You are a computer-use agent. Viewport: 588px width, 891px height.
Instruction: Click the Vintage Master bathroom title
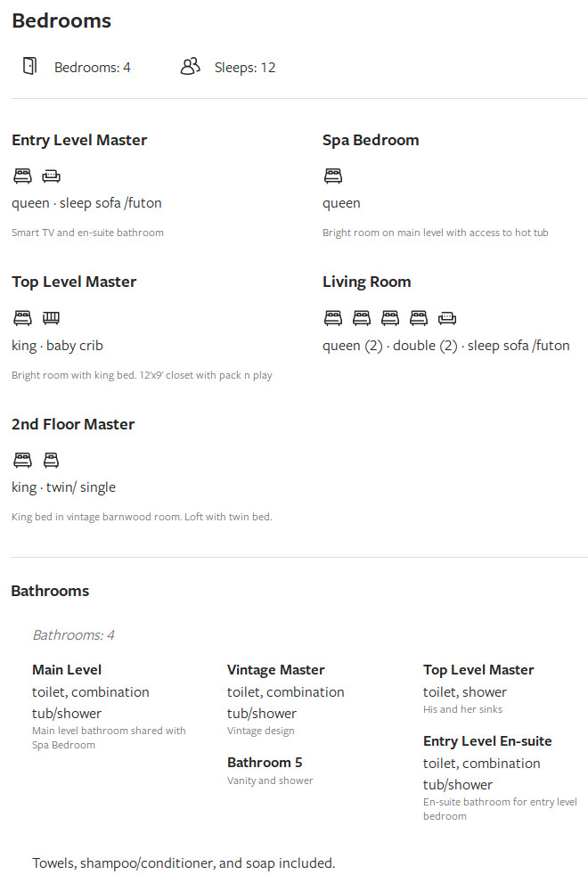tap(276, 670)
